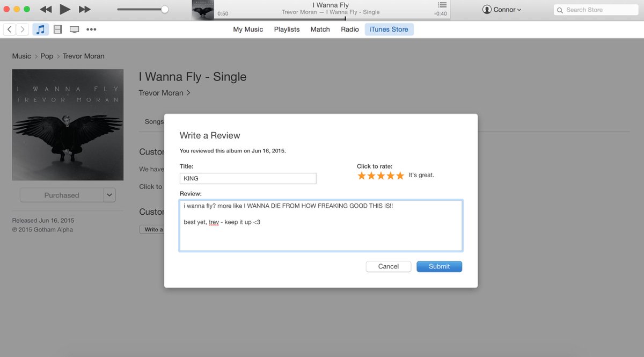Open the Connor account menu
Viewport: 644px width, 357px height.
tap(502, 10)
